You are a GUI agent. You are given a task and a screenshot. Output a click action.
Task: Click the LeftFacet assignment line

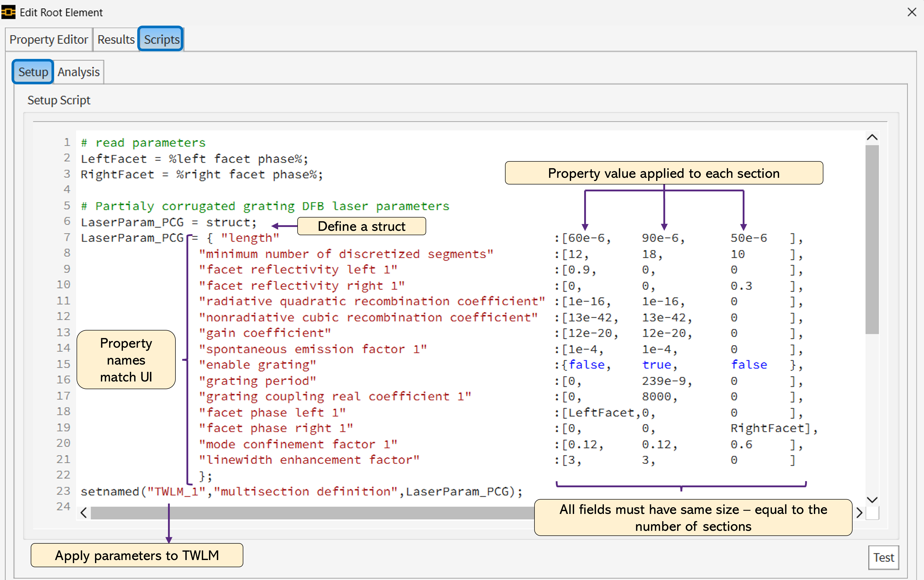194,159
